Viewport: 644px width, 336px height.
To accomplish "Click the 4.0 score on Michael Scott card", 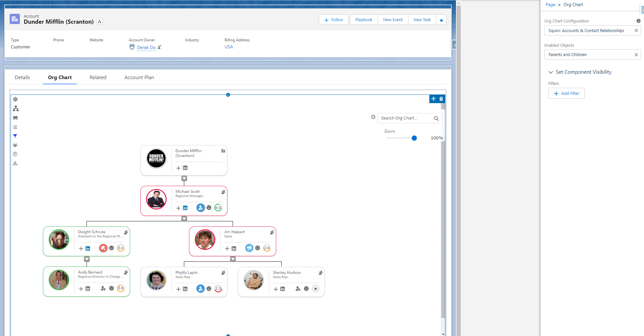I will point(218,208).
